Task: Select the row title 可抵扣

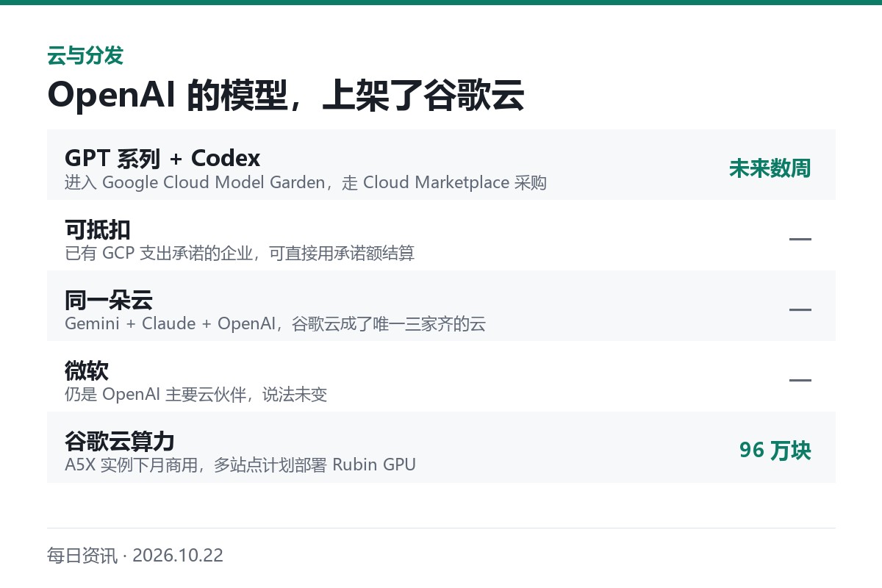Action: click(x=98, y=229)
